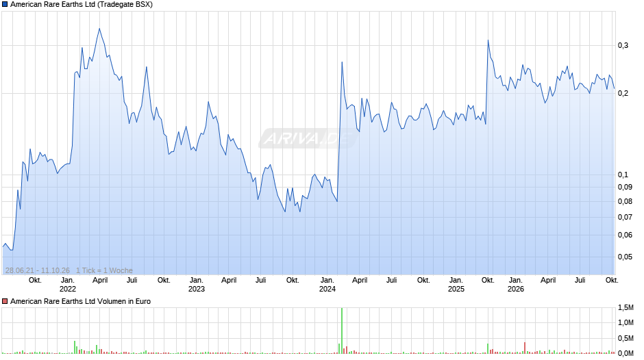
Task: Click the 0,3 price axis label
Action: coord(623,46)
